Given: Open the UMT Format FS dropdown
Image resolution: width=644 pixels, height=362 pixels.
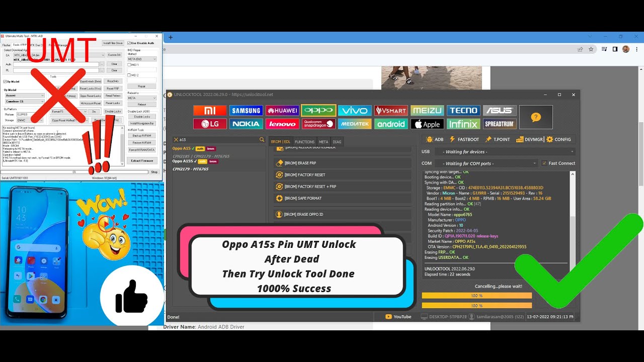Looking at the screenshot, I should coord(69,112).
